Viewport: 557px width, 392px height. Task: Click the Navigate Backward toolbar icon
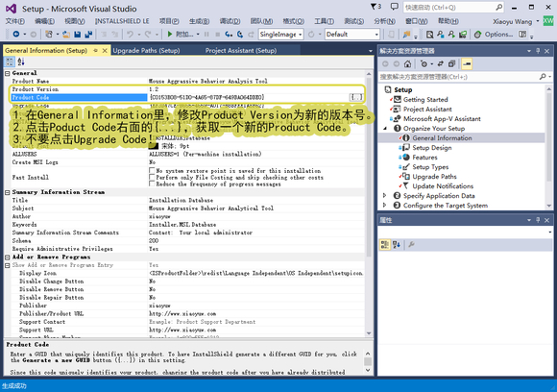tap(16, 35)
